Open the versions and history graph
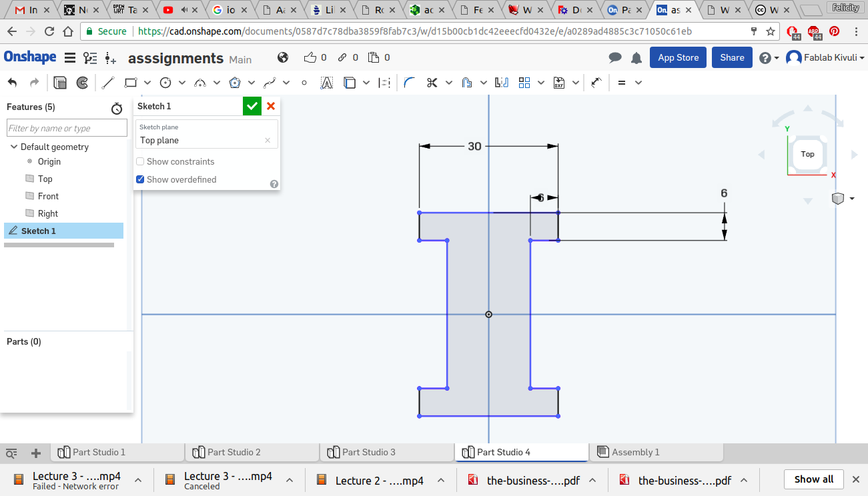 click(90, 58)
